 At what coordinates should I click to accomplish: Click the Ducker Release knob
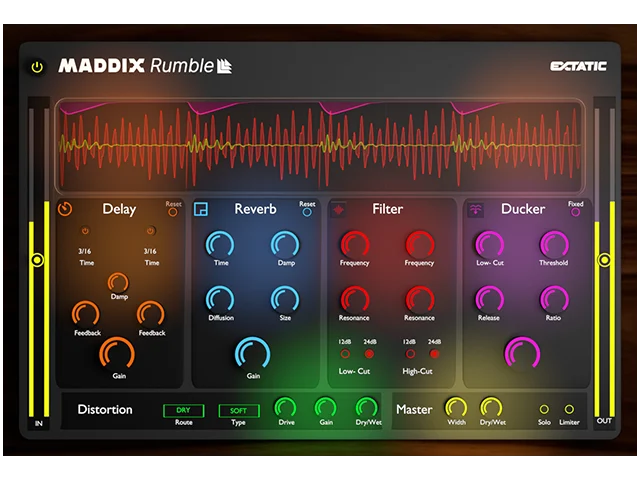pos(489,300)
